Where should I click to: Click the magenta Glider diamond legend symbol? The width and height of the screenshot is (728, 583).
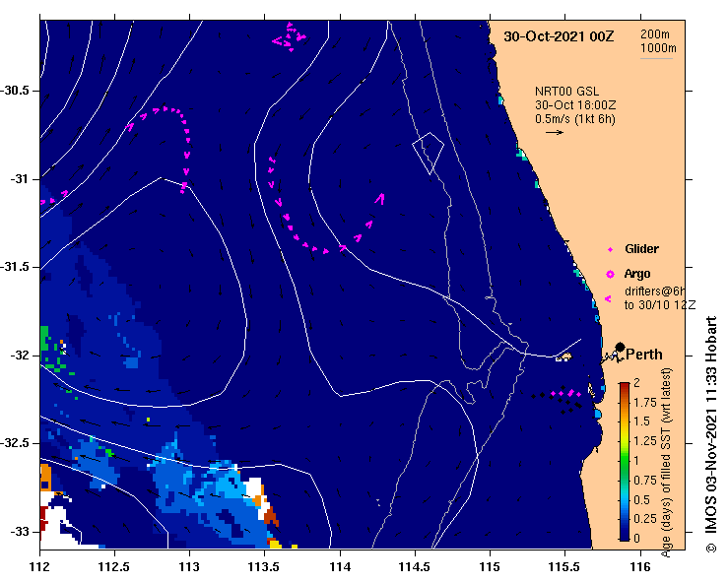point(610,250)
